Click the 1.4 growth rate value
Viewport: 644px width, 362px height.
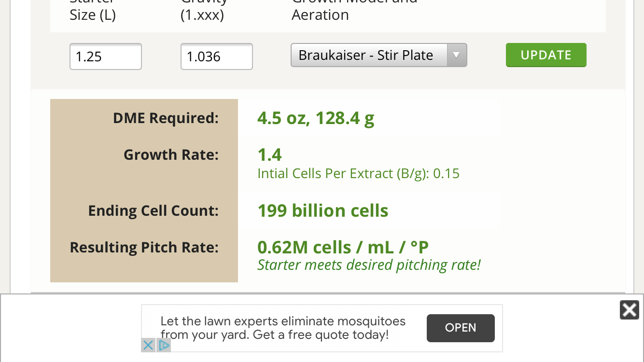click(269, 154)
